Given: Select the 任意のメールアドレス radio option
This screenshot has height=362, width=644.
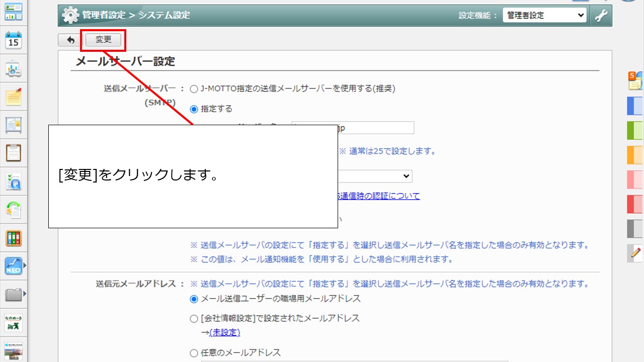Looking at the screenshot, I should click(x=194, y=353).
